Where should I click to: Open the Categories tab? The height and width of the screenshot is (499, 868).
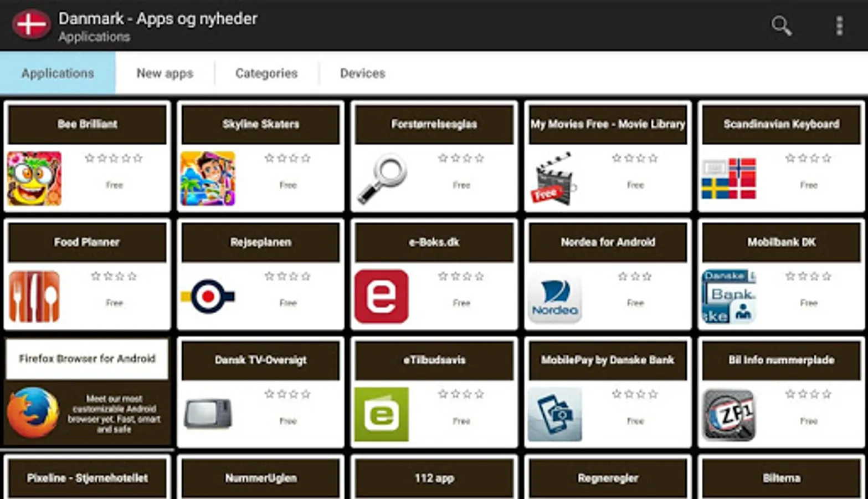(266, 73)
